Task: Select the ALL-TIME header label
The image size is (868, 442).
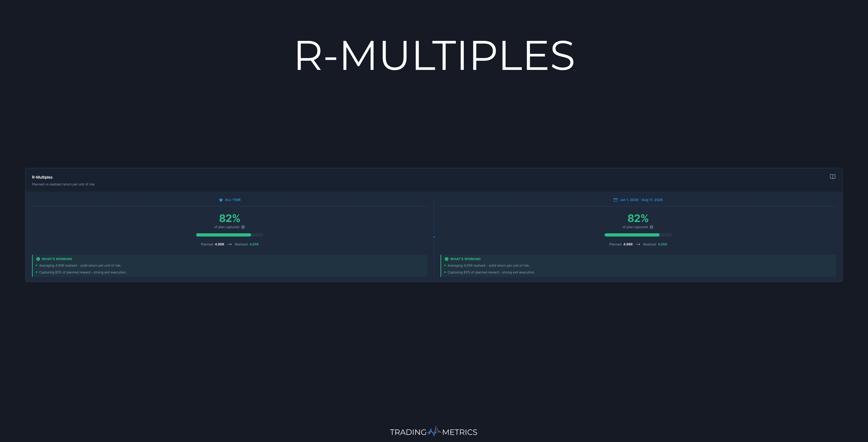Action: [x=233, y=200]
